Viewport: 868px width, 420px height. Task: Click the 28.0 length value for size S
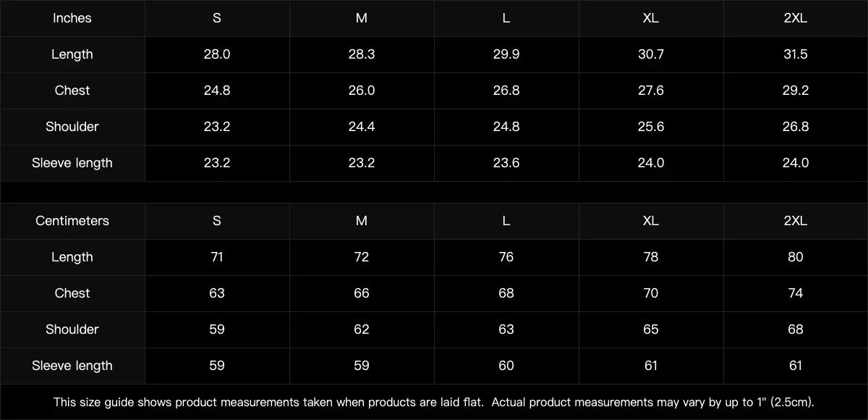click(217, 54)
